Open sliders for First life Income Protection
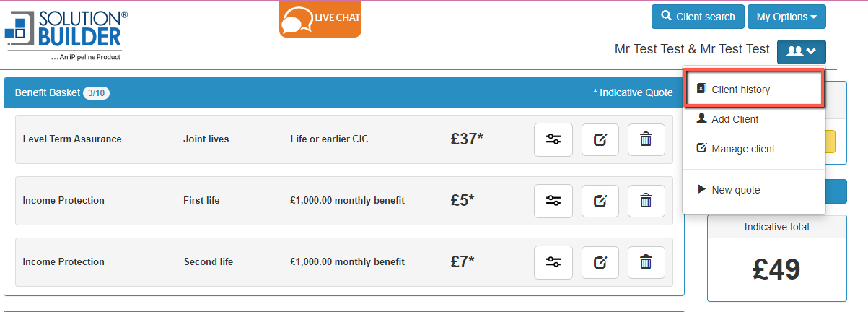 click(553, 201)
